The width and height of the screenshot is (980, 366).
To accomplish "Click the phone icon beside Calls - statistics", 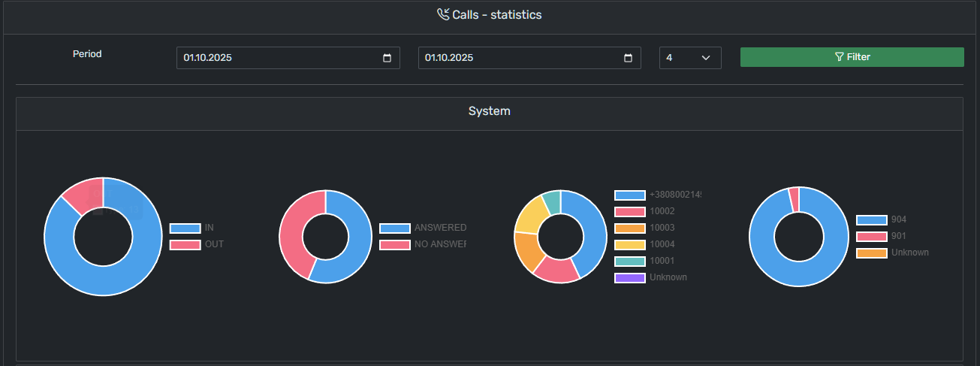I will tap(443, 14).
